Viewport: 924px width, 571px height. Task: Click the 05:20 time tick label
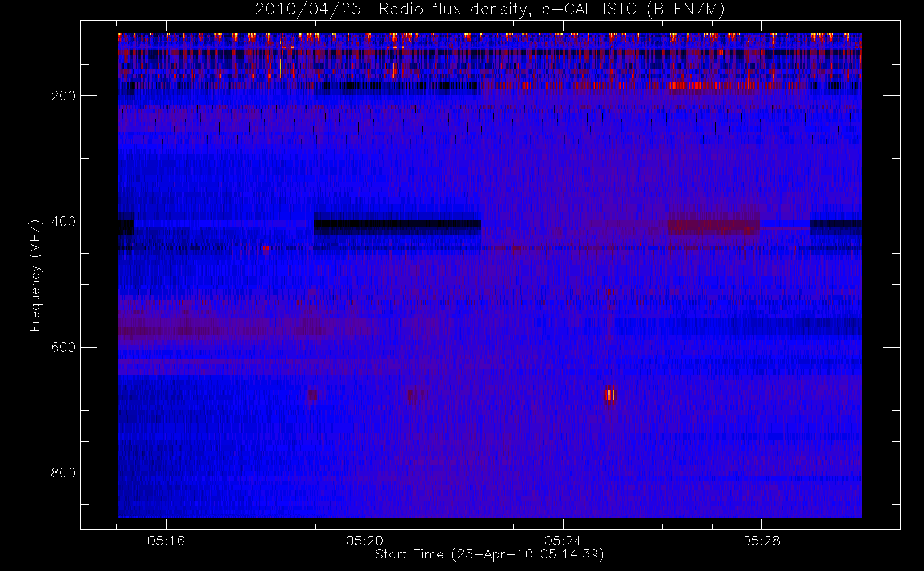click(364, 541)
